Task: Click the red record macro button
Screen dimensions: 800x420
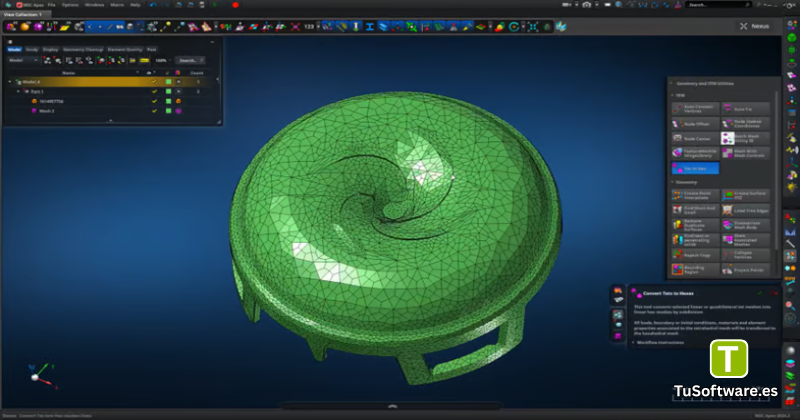Action: click(235, 5)
